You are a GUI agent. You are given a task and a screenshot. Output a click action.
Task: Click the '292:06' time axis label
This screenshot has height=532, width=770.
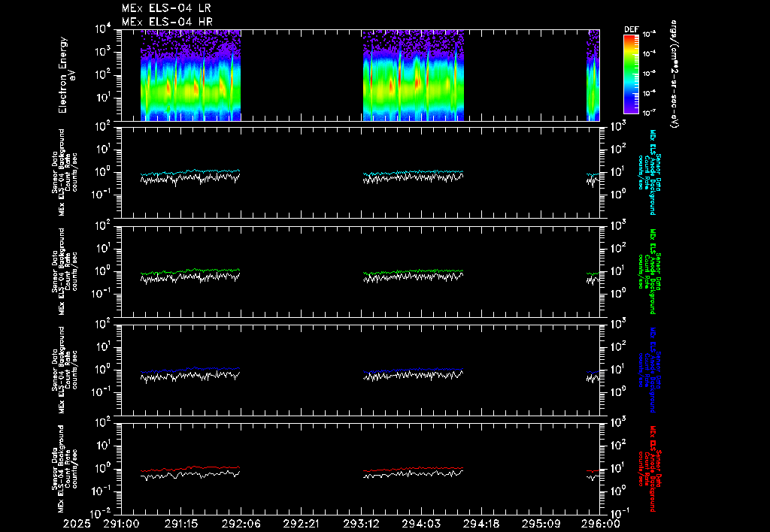[x=241, y=524]
